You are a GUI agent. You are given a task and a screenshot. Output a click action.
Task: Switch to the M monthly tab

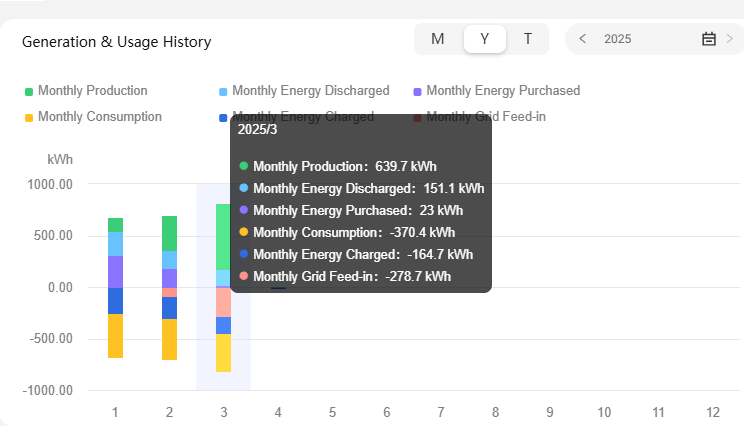[438, 39]
